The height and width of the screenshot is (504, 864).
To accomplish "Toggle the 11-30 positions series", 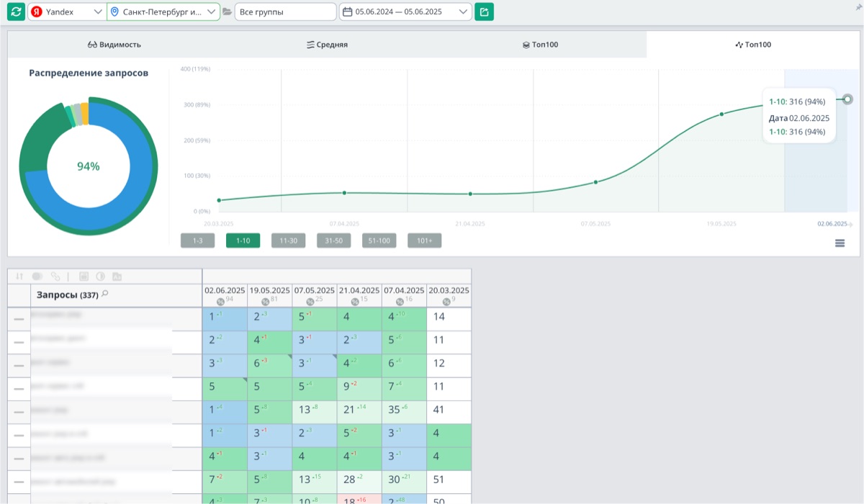I will [x=288, y=240].
